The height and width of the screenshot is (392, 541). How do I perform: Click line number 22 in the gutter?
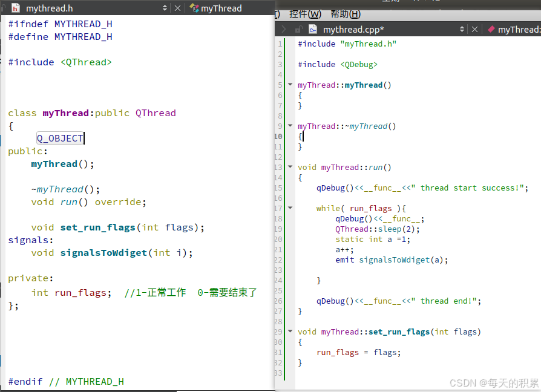point(279,260)
